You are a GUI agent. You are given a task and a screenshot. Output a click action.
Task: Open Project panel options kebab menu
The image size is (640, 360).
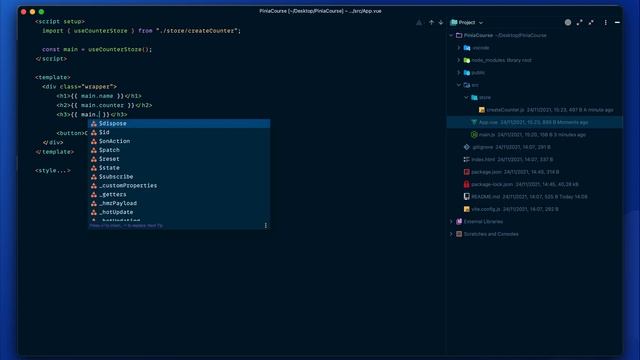point(606,22)
